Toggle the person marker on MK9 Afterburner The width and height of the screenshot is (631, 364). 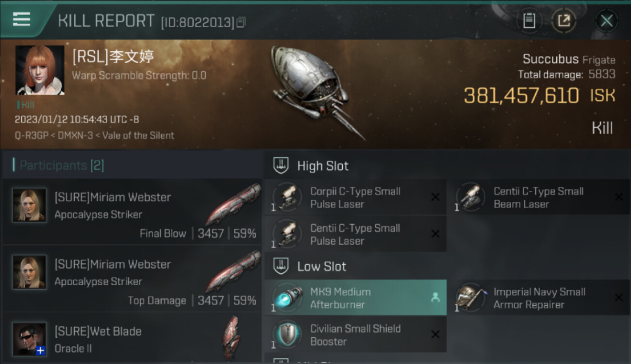click(x=435, y=298)
